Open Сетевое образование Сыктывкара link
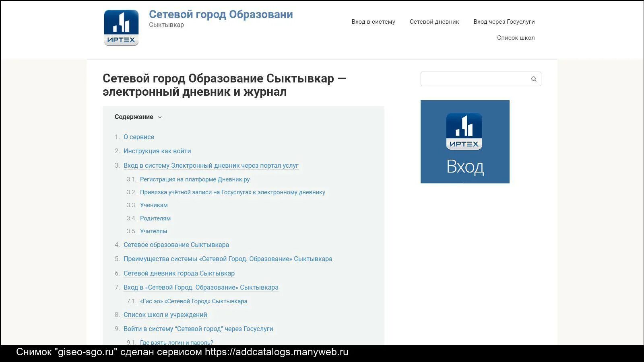This screenshot has width=644, height=362. click(176, 245)
